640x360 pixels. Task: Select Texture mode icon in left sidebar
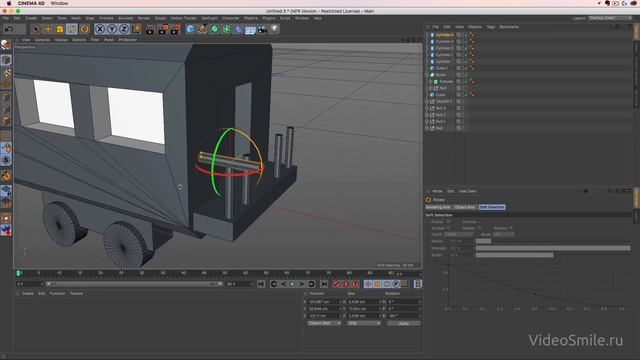click(6, 73)
